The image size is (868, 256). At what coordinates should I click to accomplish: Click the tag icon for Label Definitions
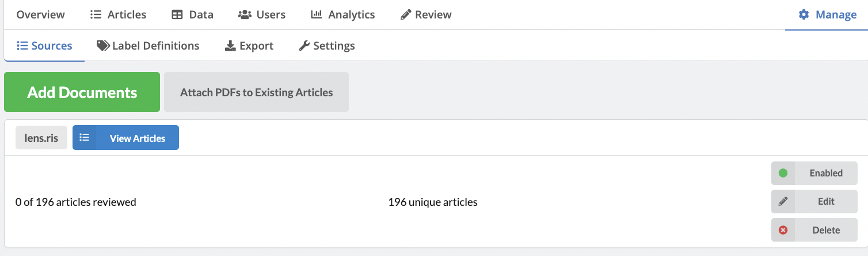click(x=103, y=46)
